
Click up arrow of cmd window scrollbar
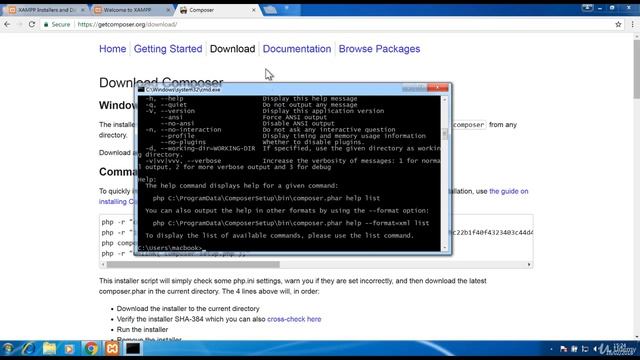[x=444, y=99]
